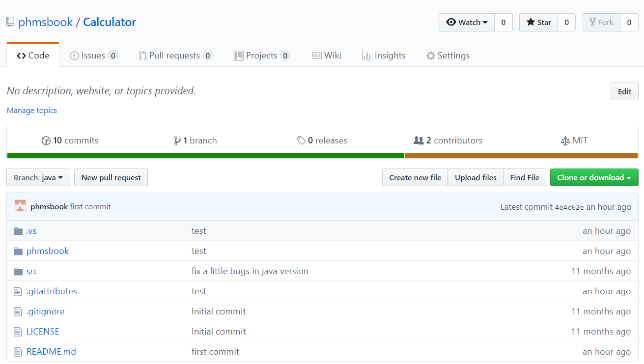Click the folder icon for .vs

(x=18, y=231)
